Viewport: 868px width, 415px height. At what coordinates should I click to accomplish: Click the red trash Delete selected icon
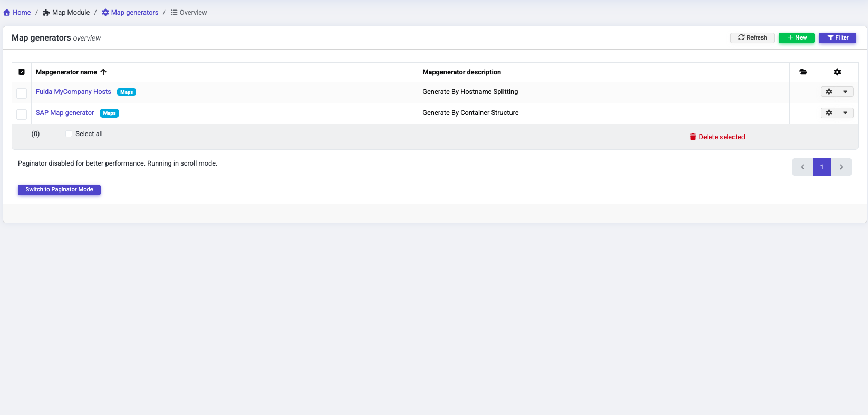click(x=692, y=137)
